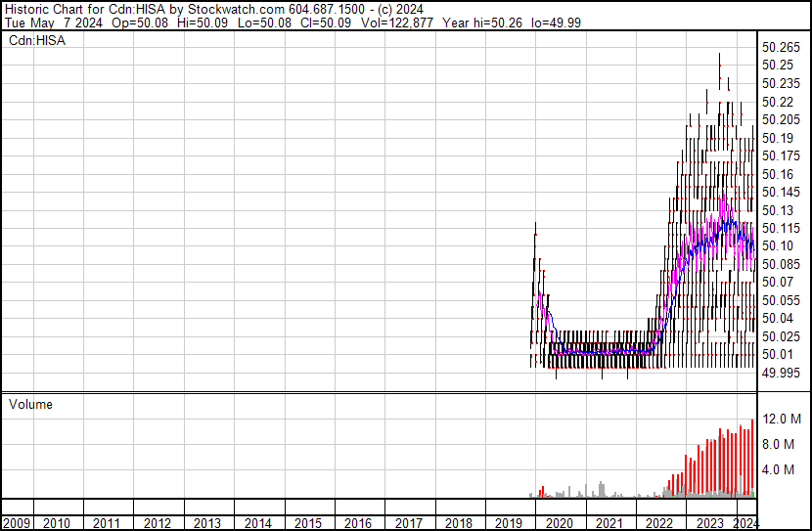Click the 2018 year label on axis
This screenshot has height=531, width=812.
pos(458,523)
